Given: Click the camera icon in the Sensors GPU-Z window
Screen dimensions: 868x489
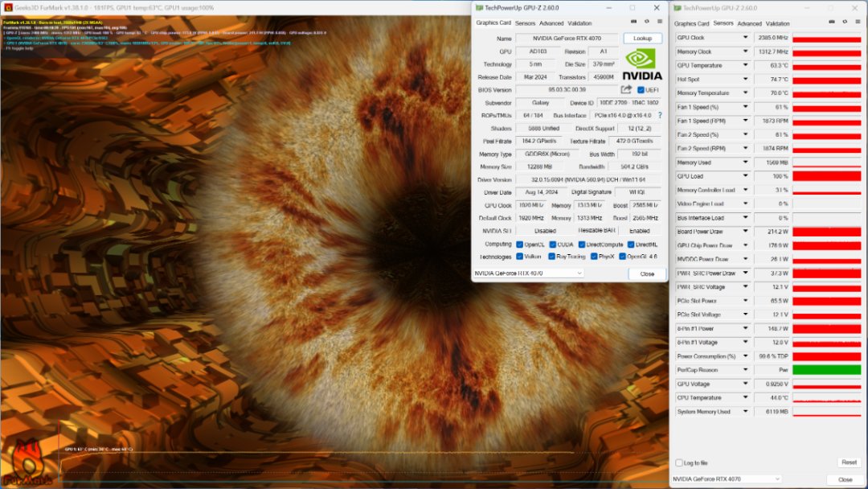Looking at the screenshot, I should click(x=832, y=22).
